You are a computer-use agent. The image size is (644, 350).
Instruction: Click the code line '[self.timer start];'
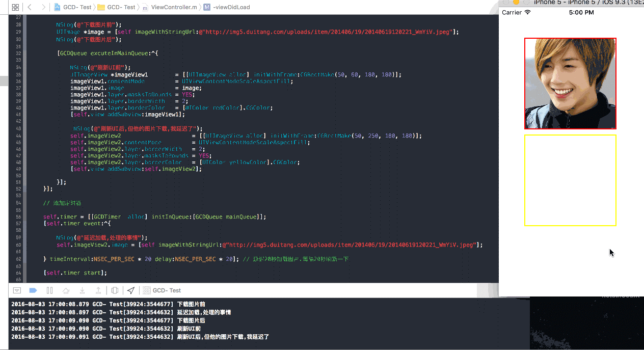pyautogui.click(x=75, y=273)
